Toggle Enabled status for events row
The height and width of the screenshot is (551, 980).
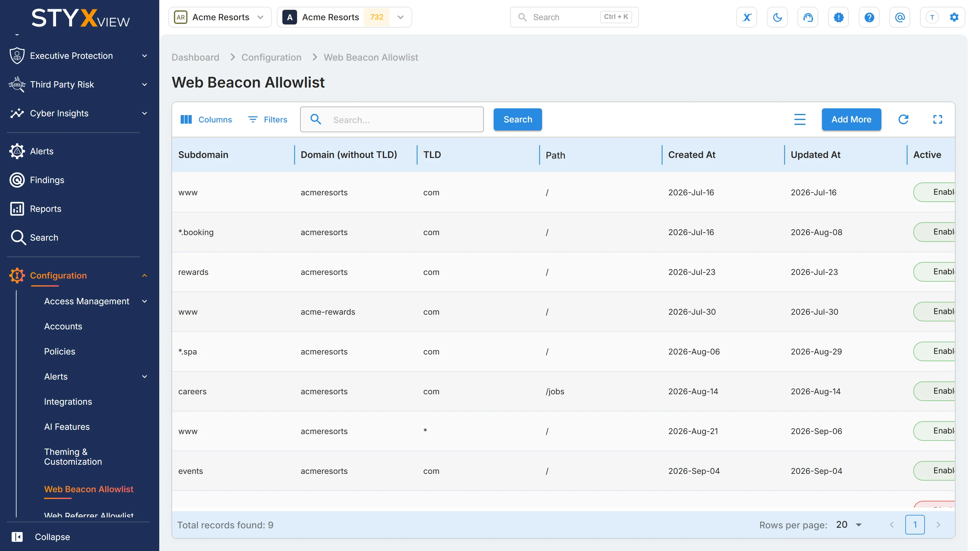934,471
